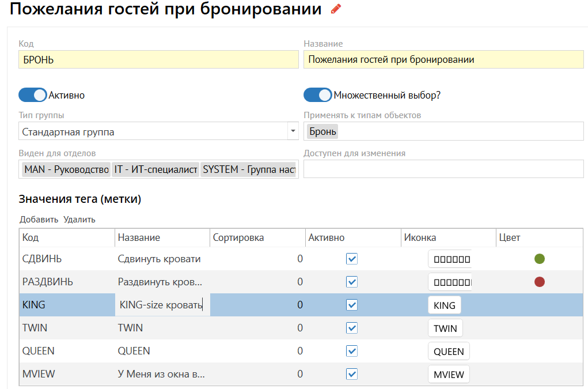Click the red pencil edit icon beside title

pyautogui.click(x=336, y=9)
